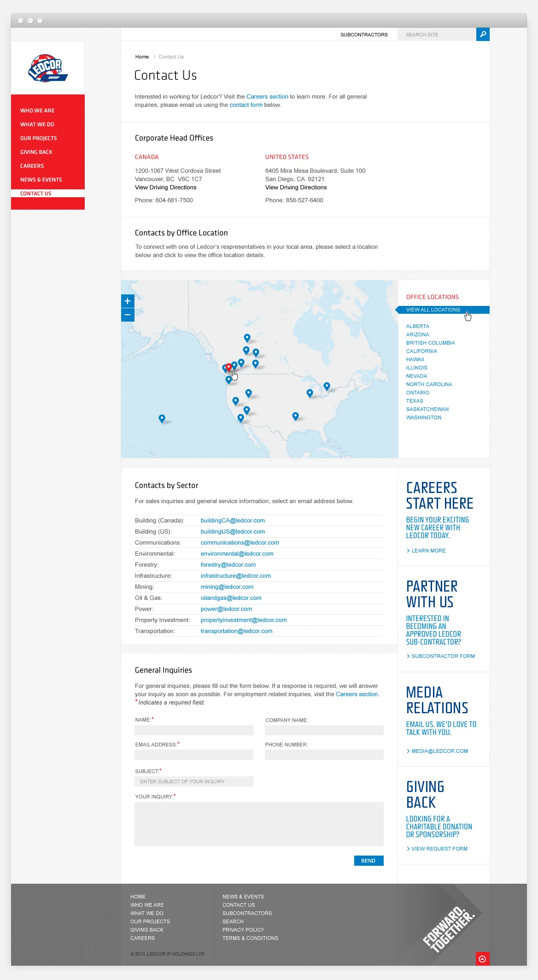Click the Hawaii map pin in Pacific
The height and width of the screenshot is (980, 538).
162,418
